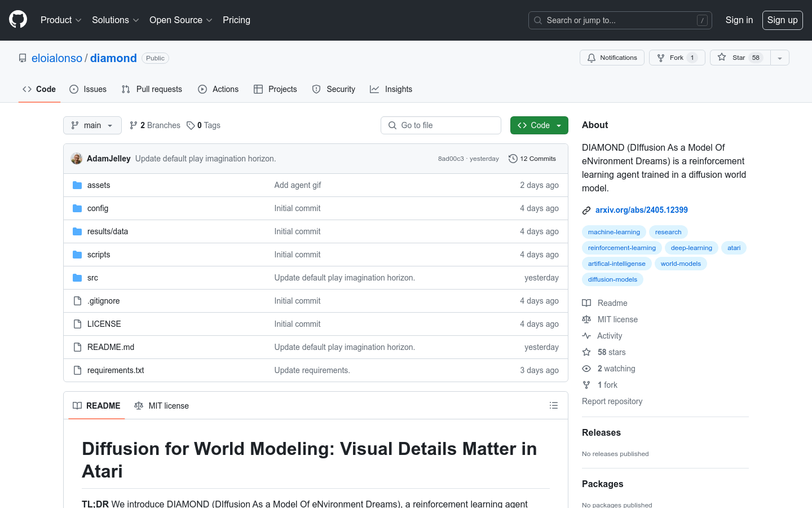Screen dimensions: 812x508
Task: Focus the Go to file search field
Action: (x=441, y=125)
